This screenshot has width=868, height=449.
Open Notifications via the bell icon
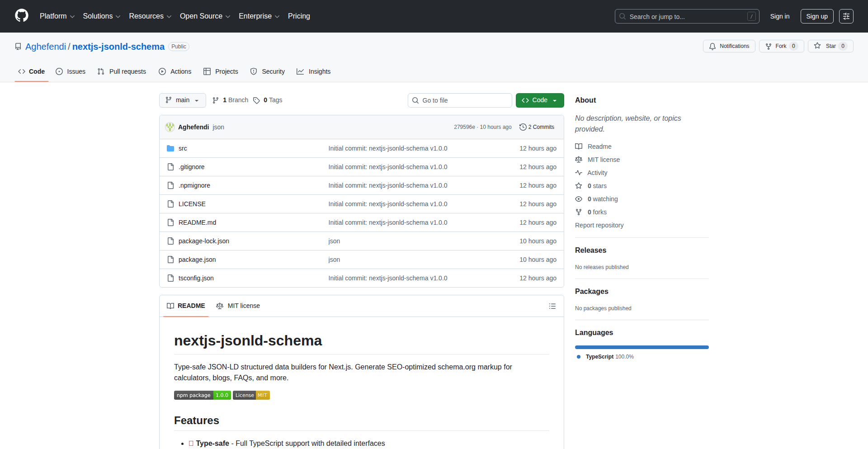pyautogui.click(x=712, y=46)
